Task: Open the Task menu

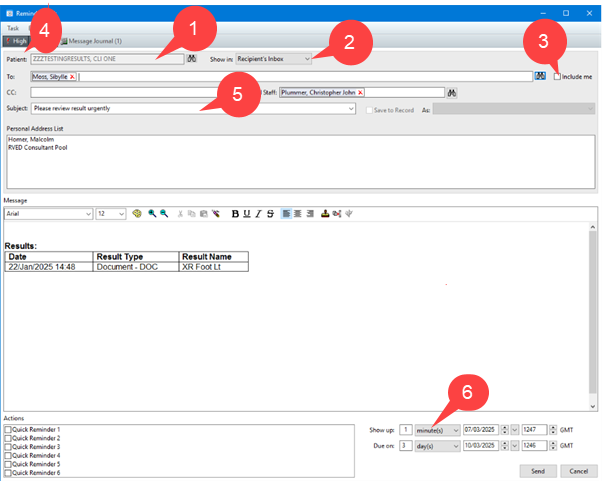Action: [12, 28]
